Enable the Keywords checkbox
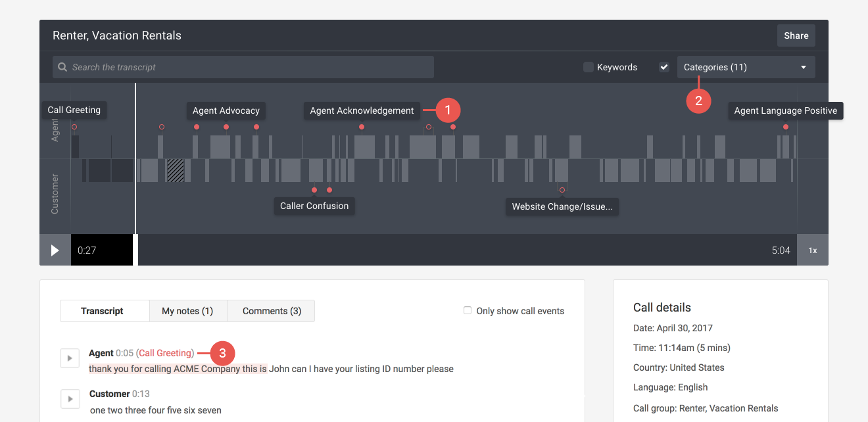Image resolution: width=868 pixels, height=422 pixels. point(589,67)
